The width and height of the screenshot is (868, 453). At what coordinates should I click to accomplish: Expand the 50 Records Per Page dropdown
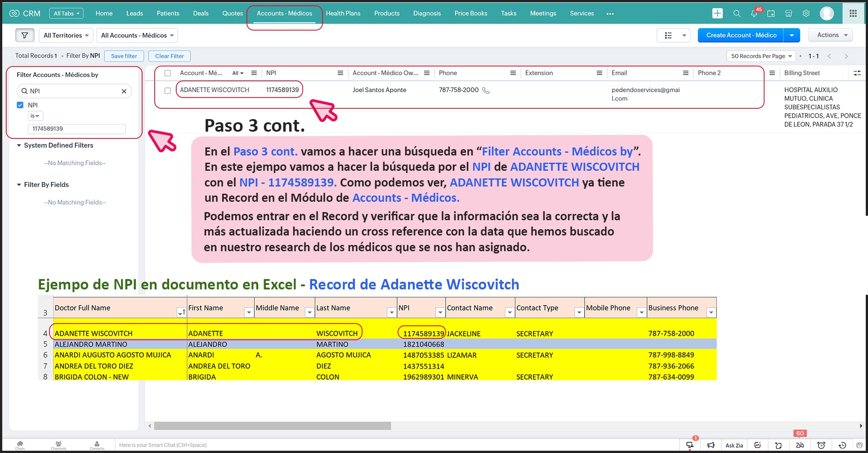tap(761, 56)
